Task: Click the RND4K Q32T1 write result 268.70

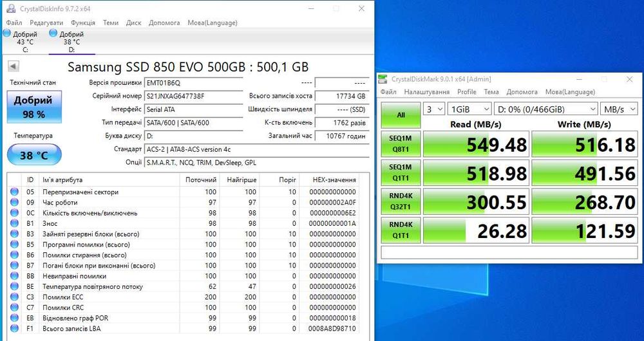Action: pyautogui.click(x=585, y=201)
